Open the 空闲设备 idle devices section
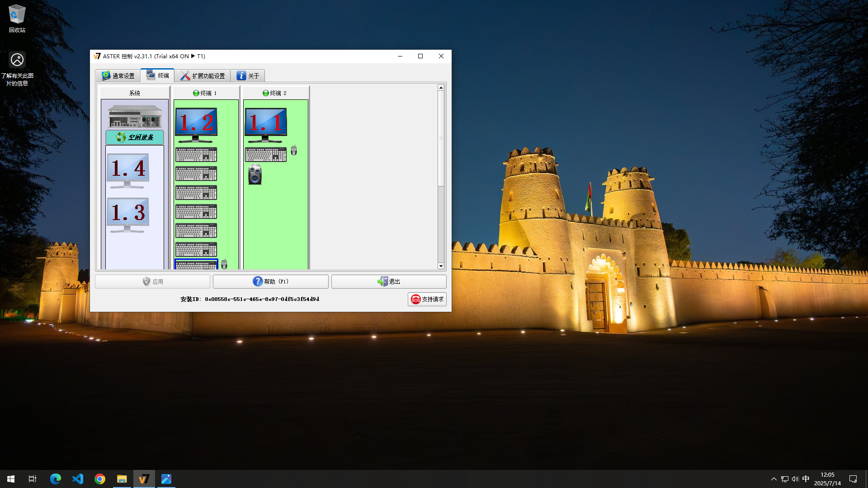The width and height of the screenshot is (868, 488). [135, 137]
